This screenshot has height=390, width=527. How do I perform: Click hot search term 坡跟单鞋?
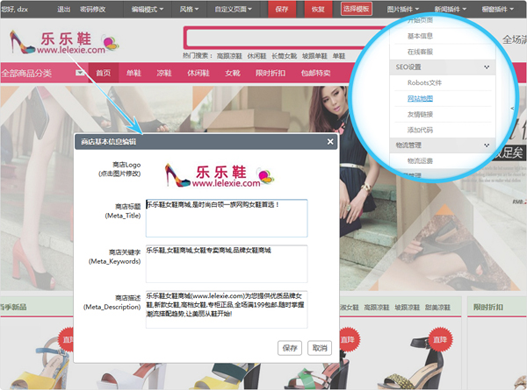(x=315, y=56)
